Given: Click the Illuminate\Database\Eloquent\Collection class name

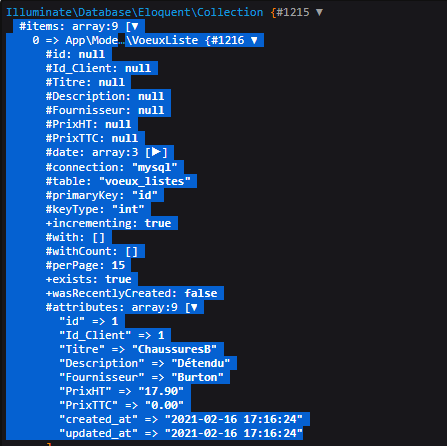Looking at the screenshot, I should [135, 12].
